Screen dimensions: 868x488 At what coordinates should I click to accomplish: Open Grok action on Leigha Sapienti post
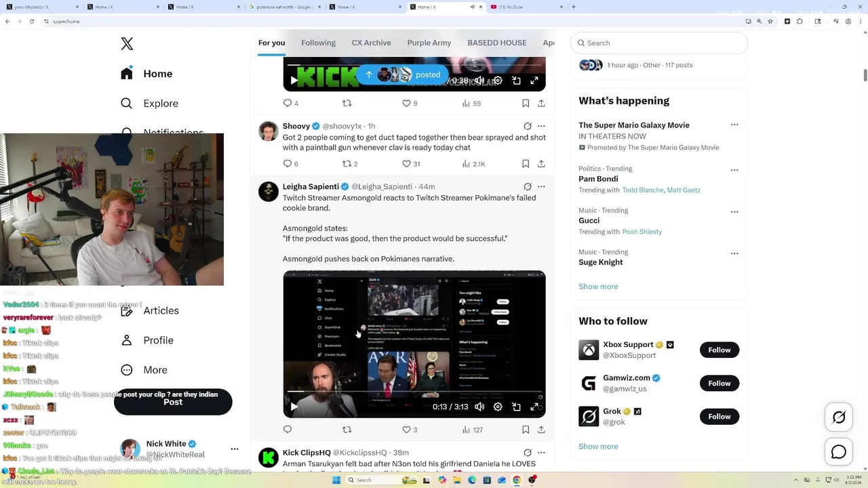[528, 186]
